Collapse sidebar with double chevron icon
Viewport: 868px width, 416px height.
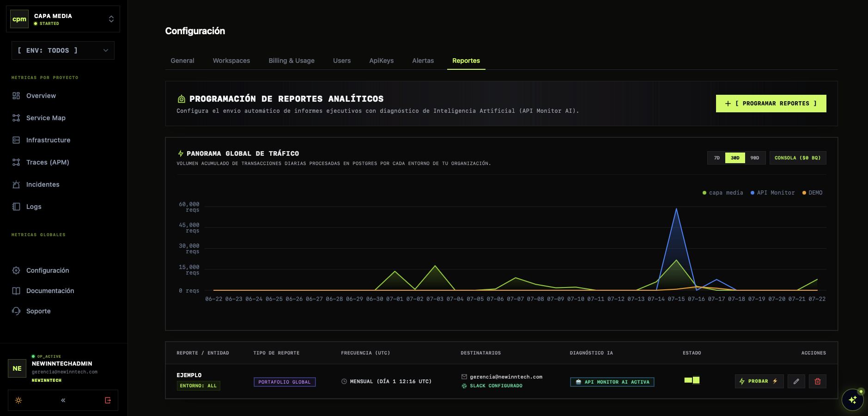63,400
